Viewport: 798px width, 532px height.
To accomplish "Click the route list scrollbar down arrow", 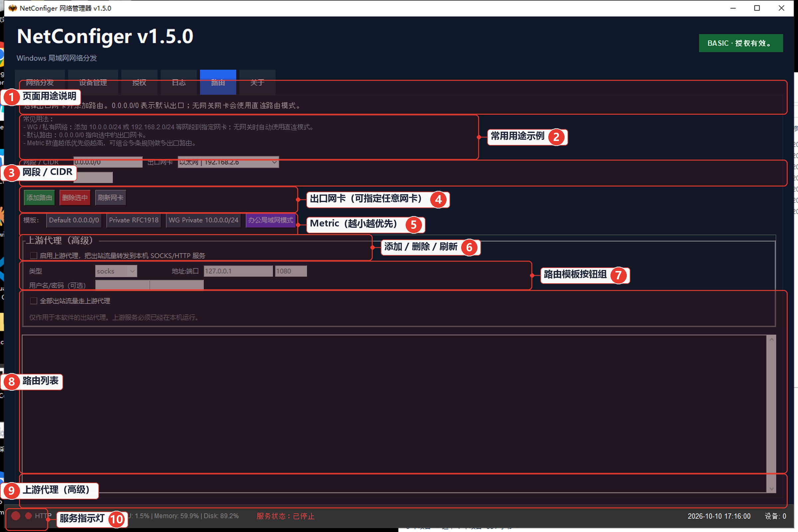I will coord(771,488).
